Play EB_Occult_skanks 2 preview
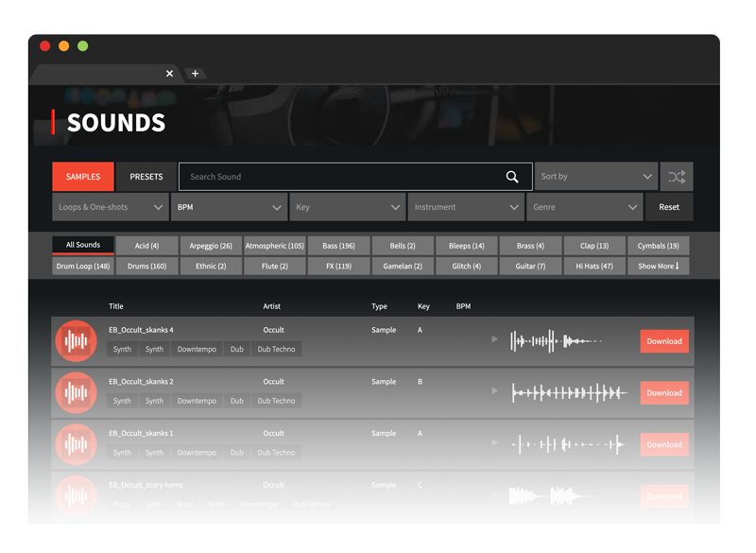Screen dimensions: 756x553 click(494, 390)
